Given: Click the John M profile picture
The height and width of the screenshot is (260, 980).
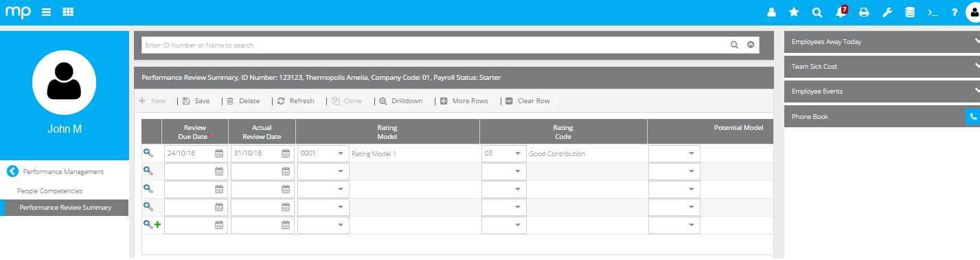Looking at the screenshot, I should pyautogui.click(x=64, y=82).
